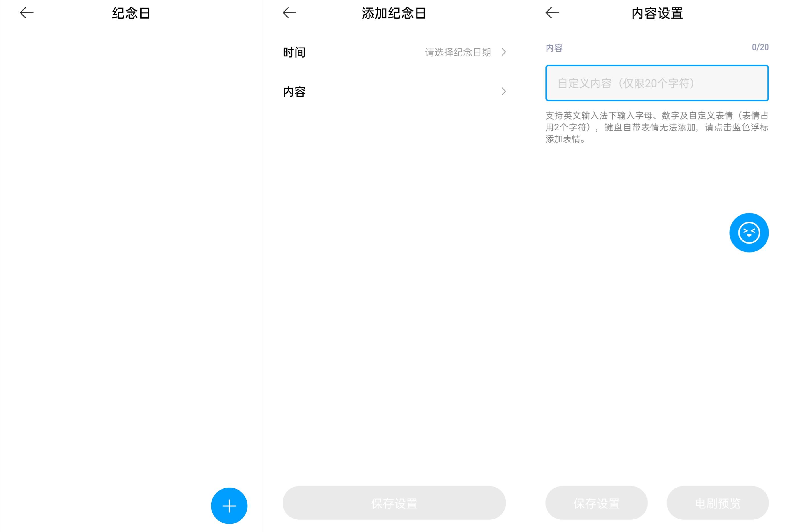Open the blue emoji face floating button
This screenshot has height=532, width=788.
coord(749,233)
